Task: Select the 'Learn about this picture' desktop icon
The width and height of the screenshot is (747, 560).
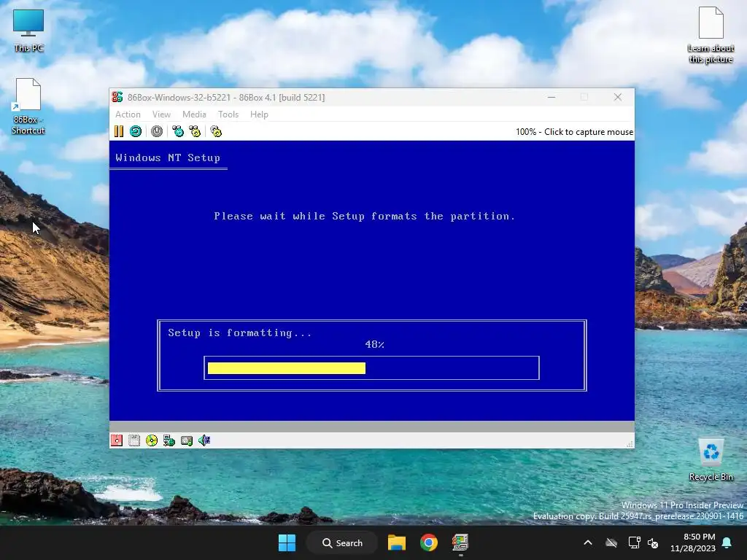Action: click(x=711, y=35)
